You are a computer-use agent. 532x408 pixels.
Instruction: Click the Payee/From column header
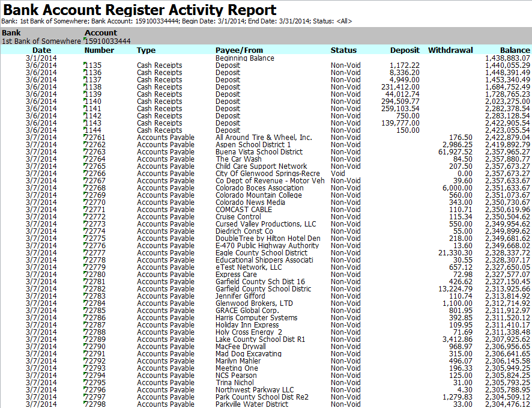[239, 50]
